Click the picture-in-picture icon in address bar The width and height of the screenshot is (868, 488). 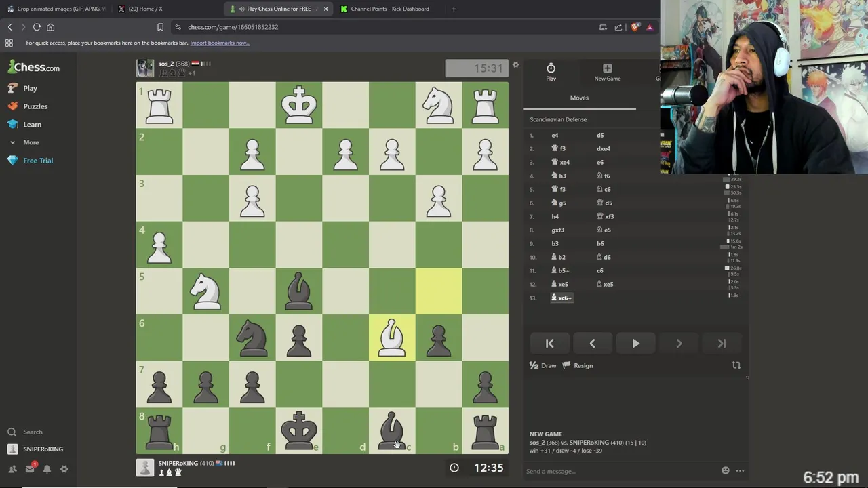603,27
